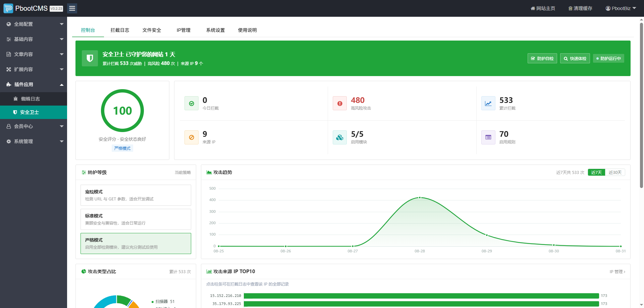
Task: Click the 防护自检 button
Action: tap(542, 58)
